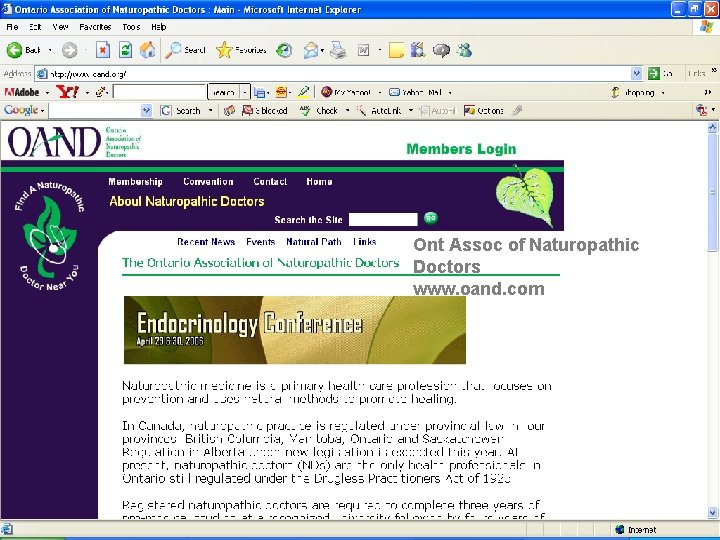720x540 pixels.
Task: Click the Yahoo pencil edit icon
Action: point(101,92)
